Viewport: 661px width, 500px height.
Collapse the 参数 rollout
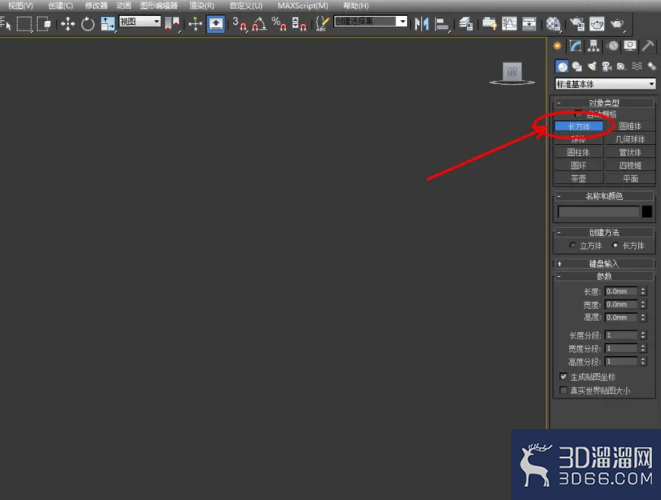click(604, 276)
